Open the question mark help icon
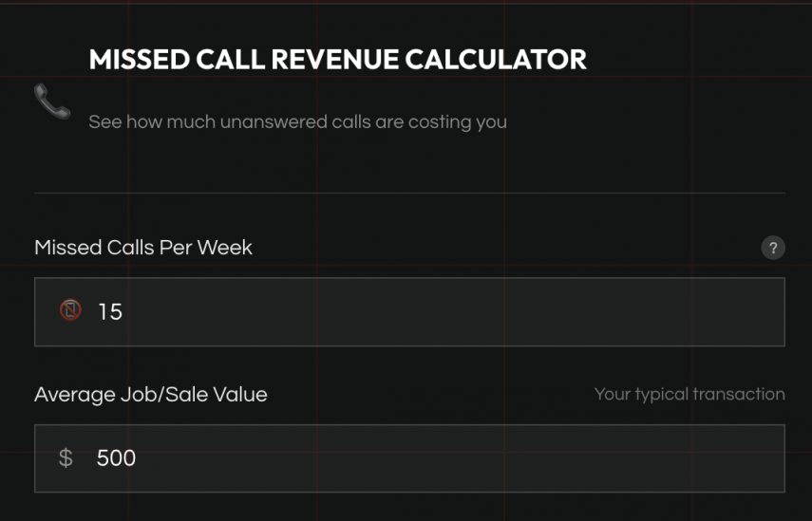 773,248
